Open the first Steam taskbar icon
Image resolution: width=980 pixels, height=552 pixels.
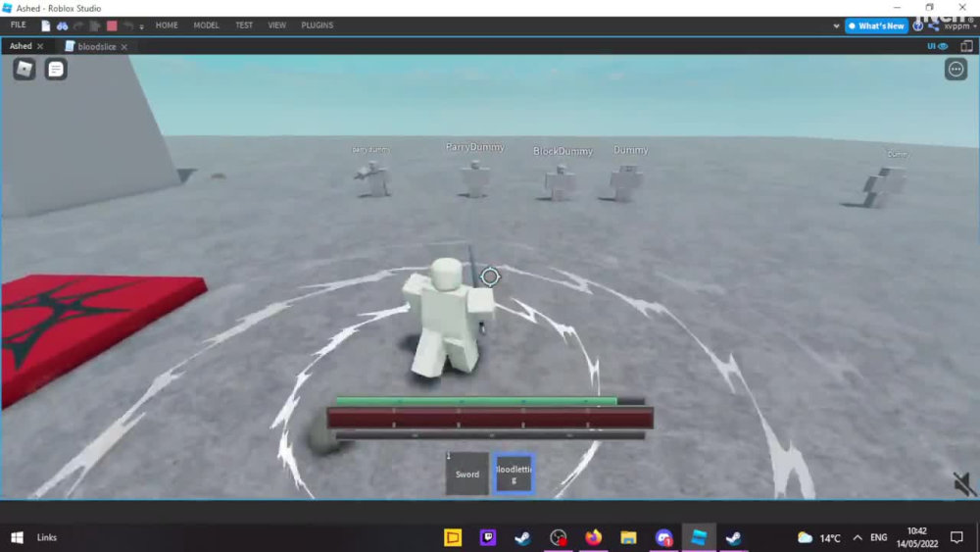pyautogui.click(x=522, y=537)
